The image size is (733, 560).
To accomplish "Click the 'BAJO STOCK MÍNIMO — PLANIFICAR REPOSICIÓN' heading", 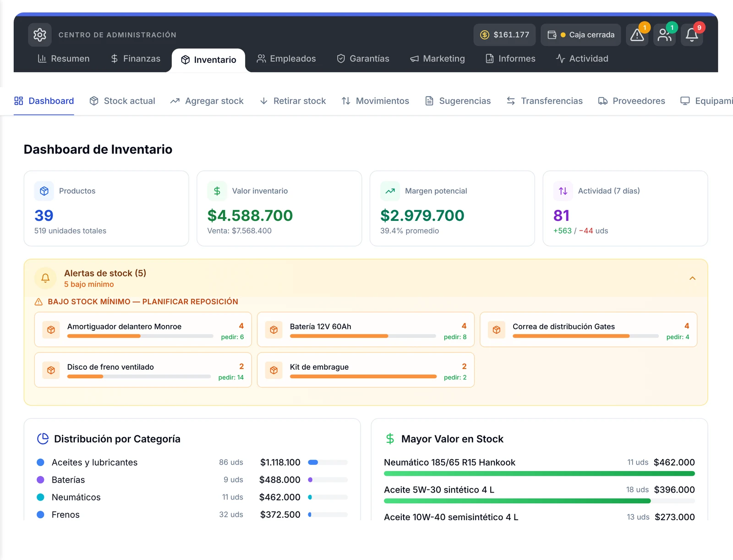I will pyautogui.click(x=143, y=302).
